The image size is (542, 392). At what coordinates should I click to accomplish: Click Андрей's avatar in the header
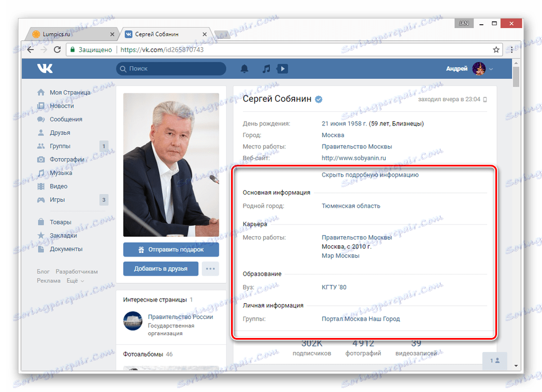point(478,69)
